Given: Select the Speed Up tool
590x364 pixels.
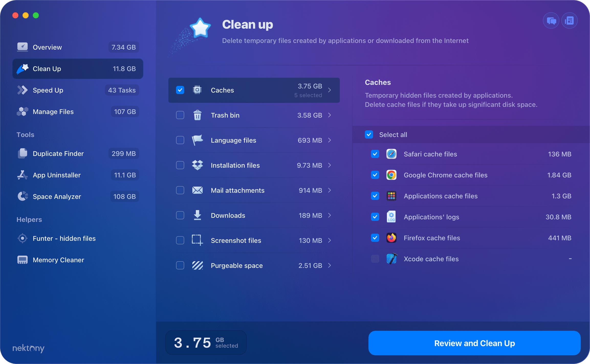Looking at the screenshot, I should (48, 90).
